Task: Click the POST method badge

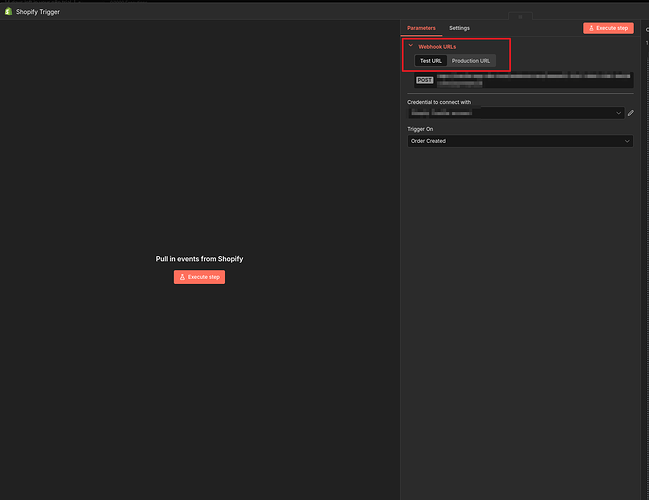Action: coord(424,80)
